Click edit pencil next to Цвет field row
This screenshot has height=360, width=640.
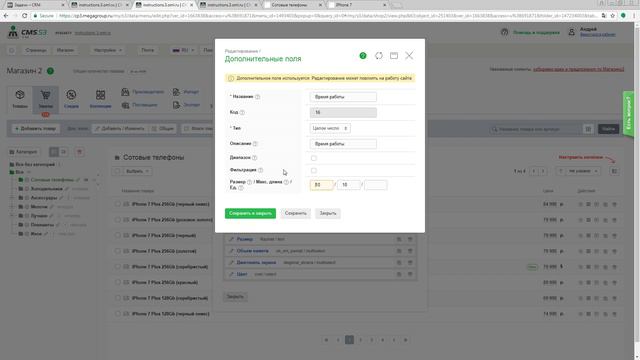(x=231, y=274)
